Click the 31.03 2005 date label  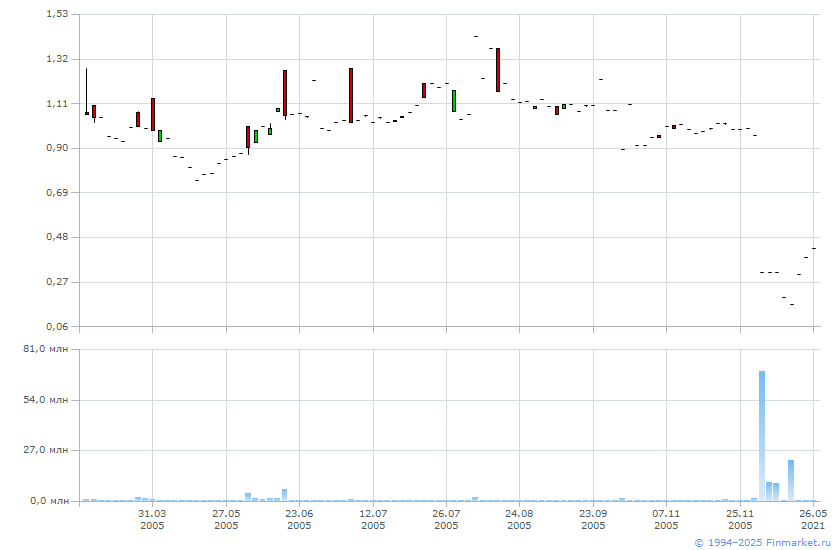pyautogui.click(x=152, y=519)
